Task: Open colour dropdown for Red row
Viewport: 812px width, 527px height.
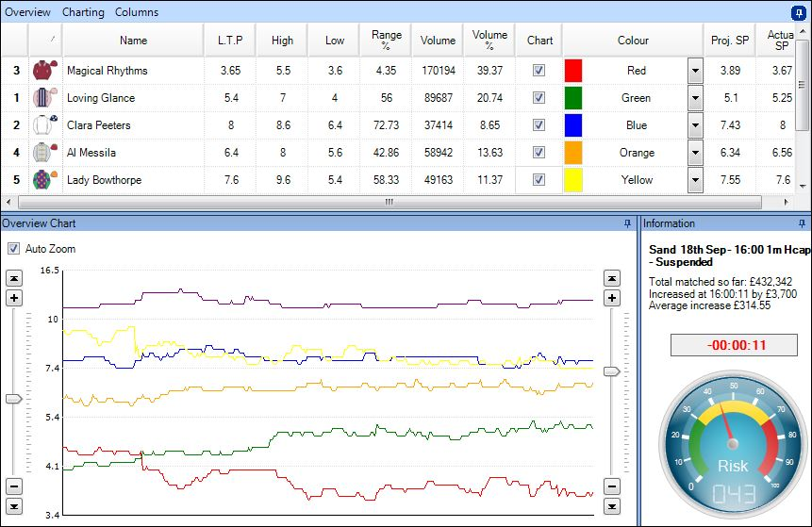Action: pos(695,71)
